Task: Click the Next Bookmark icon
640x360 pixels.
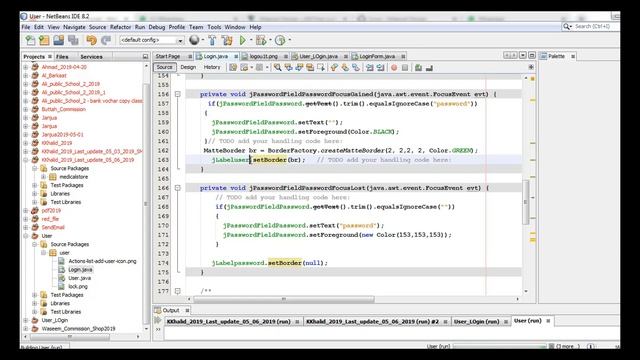Action: (x=345, y=67)
